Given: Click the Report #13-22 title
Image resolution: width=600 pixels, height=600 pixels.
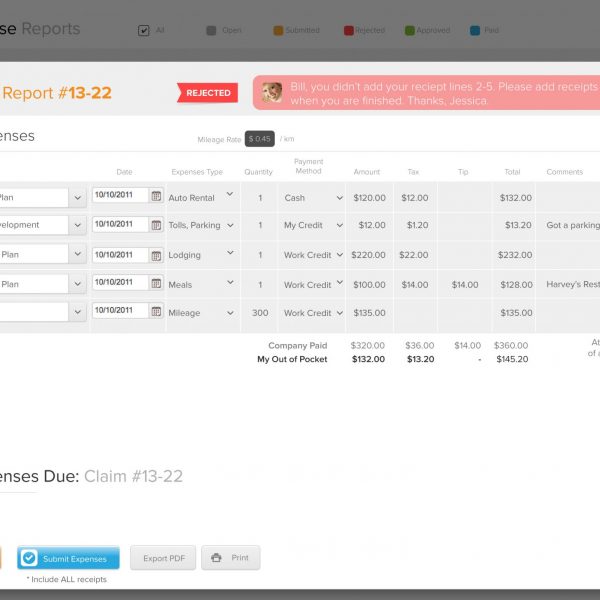Looking at the screenshot, I should pyautogui.click(x=57, y=93).
